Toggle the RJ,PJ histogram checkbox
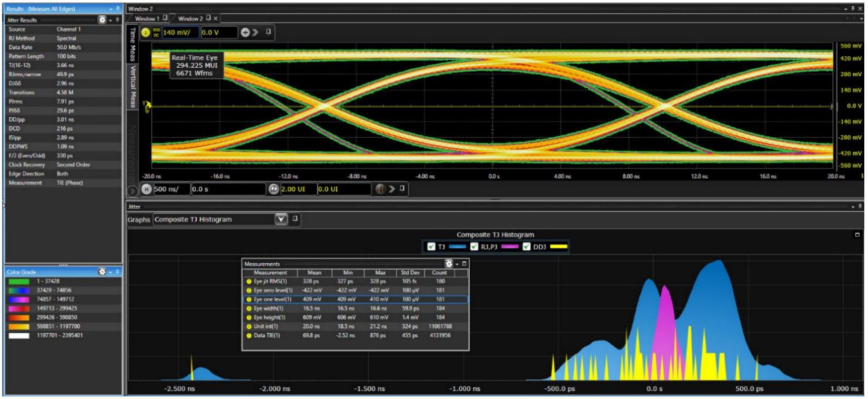Screen dimensions: 868x399 click(x=474, y=247)
